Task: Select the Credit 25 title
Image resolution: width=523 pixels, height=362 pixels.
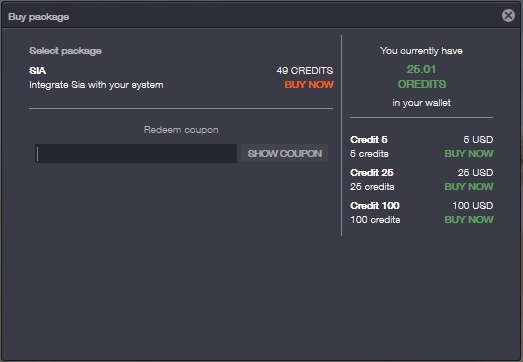Action: pos(372,172)
